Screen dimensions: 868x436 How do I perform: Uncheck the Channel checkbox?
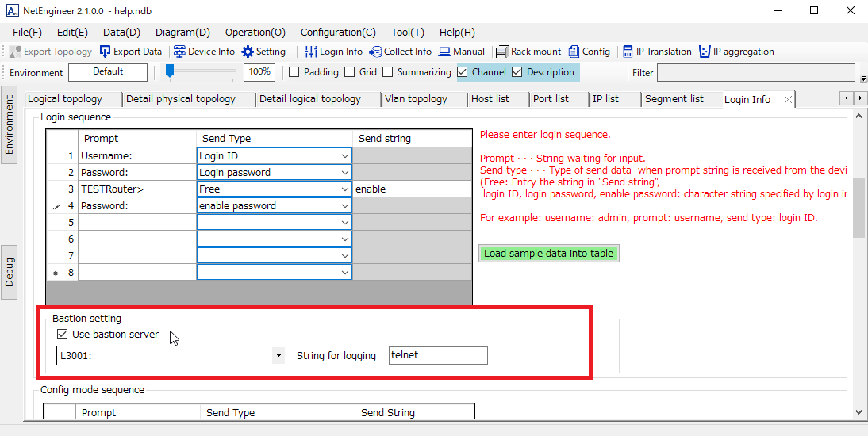pyautogui.click(x=463, y=72)
